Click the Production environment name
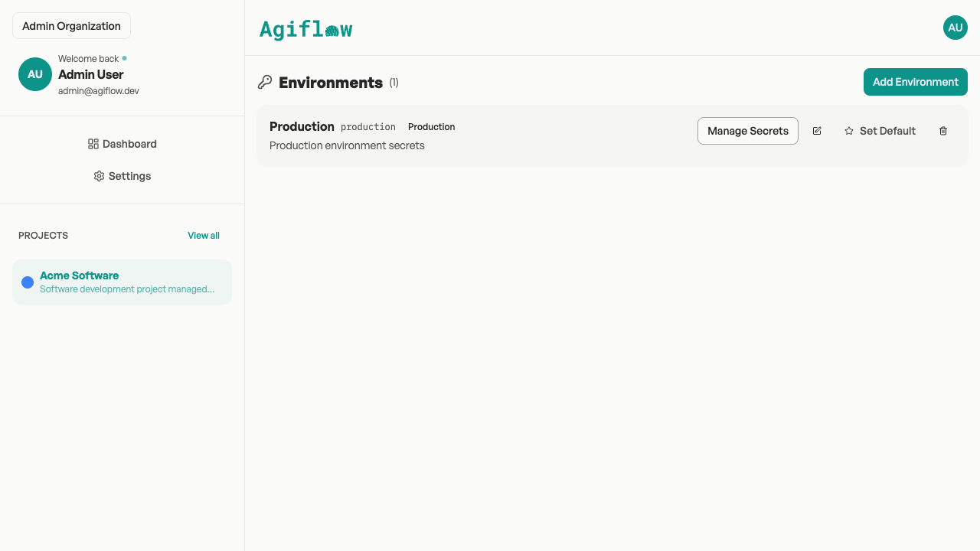 tap(302, 126)
